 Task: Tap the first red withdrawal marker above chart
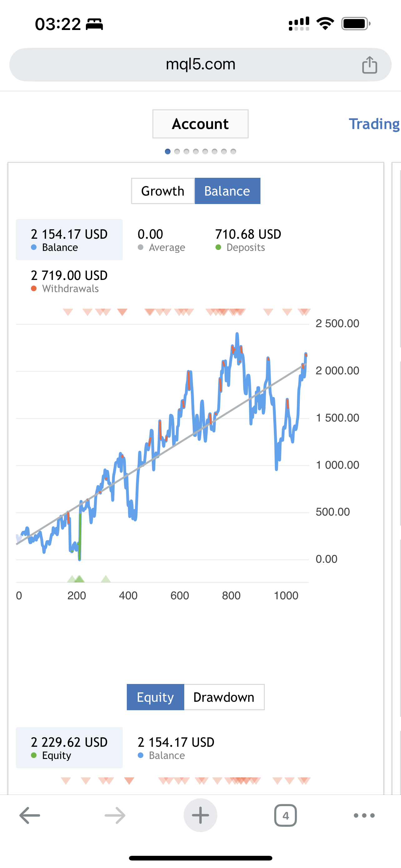tap(68, 312)
